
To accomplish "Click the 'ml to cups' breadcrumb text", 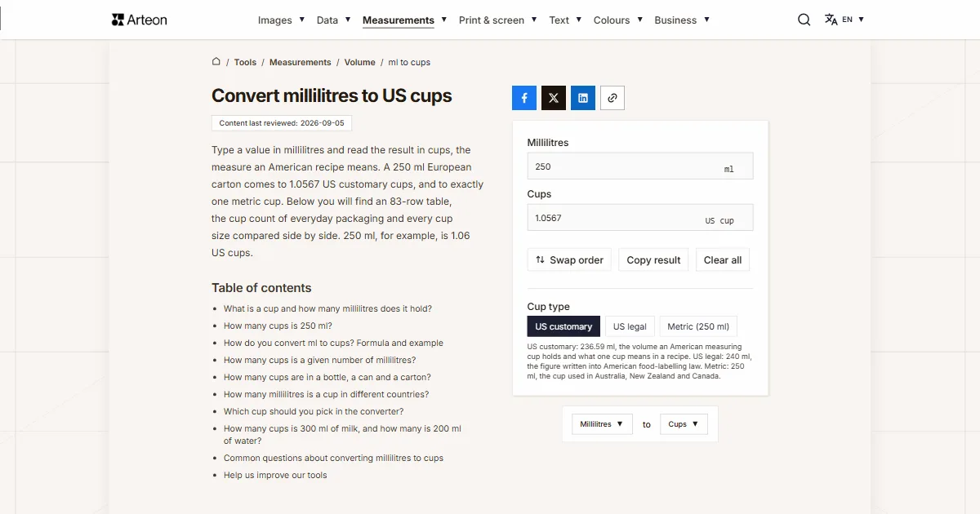I will tap(409, 62).
